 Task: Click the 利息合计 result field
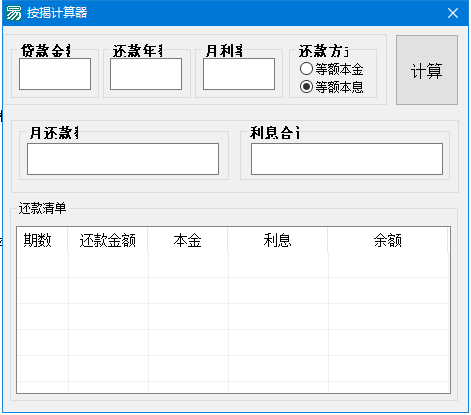pos(347,159)
